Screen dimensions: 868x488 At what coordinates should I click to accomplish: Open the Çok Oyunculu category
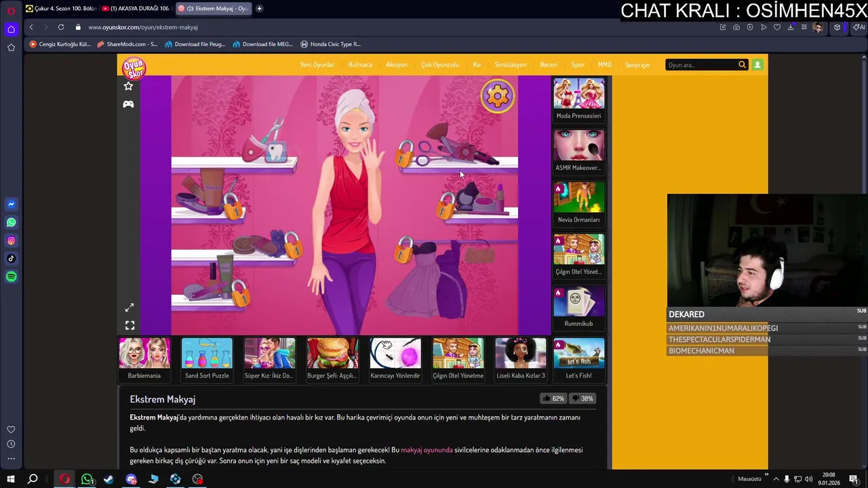point(440,65)
